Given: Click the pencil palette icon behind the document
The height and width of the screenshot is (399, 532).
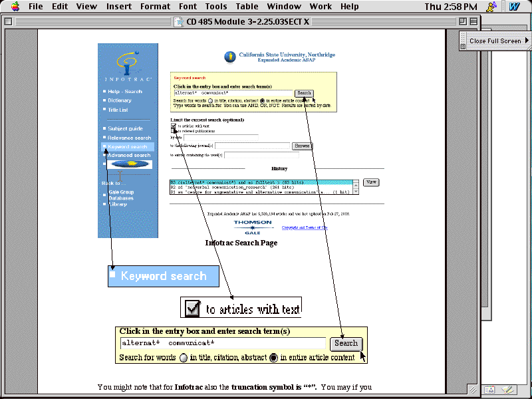Looking at the screenshot, I should 507,390.
